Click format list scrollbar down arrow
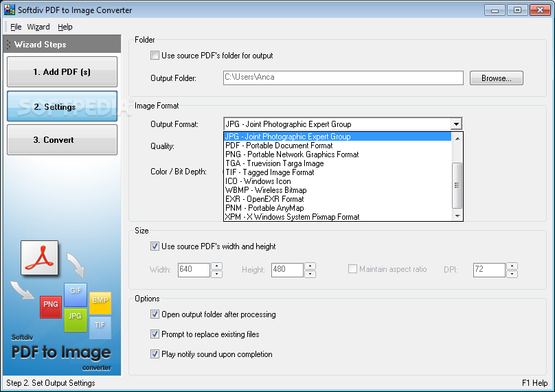555x392 pixels. coord(457,216)
